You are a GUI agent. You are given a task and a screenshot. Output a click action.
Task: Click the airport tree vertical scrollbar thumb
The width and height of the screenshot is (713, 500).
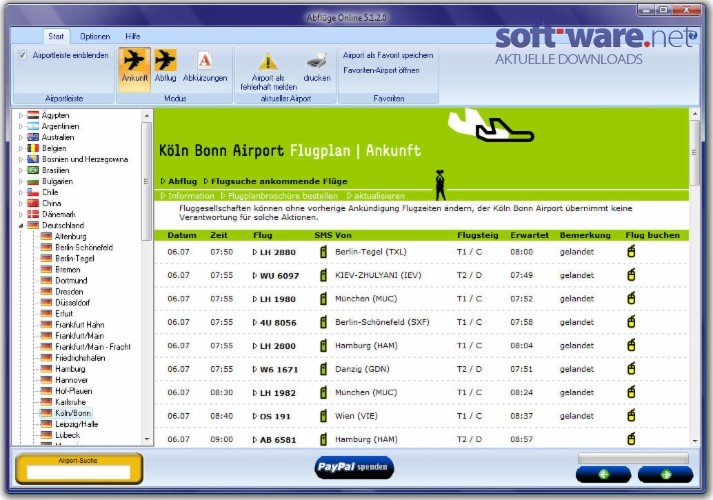pyautogui.click(x=146, y=182)
